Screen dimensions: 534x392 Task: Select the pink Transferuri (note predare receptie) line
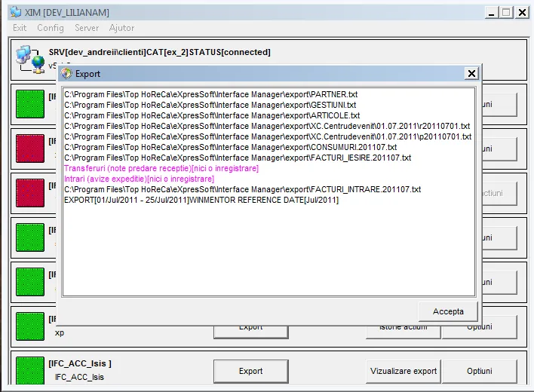pos(161,168)
